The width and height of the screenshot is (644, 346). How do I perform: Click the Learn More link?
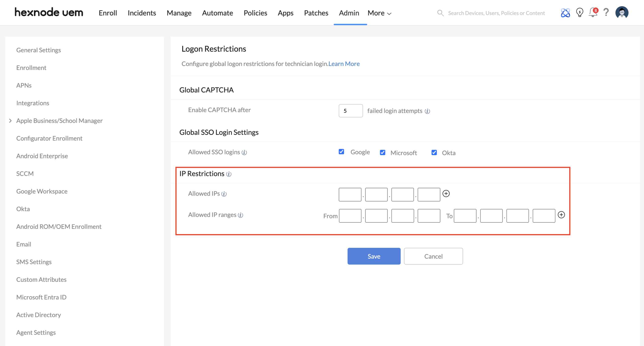coord(344,64)
